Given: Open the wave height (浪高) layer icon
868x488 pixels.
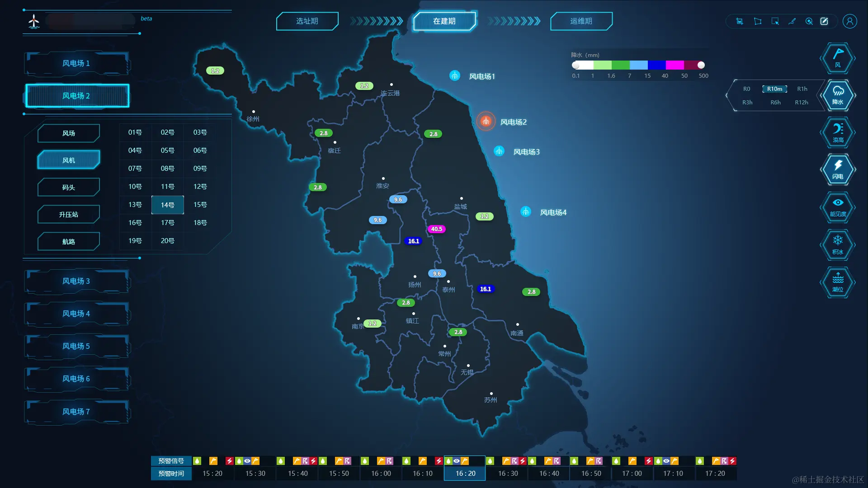Looking at the screenshot, I should coord(837,132).
